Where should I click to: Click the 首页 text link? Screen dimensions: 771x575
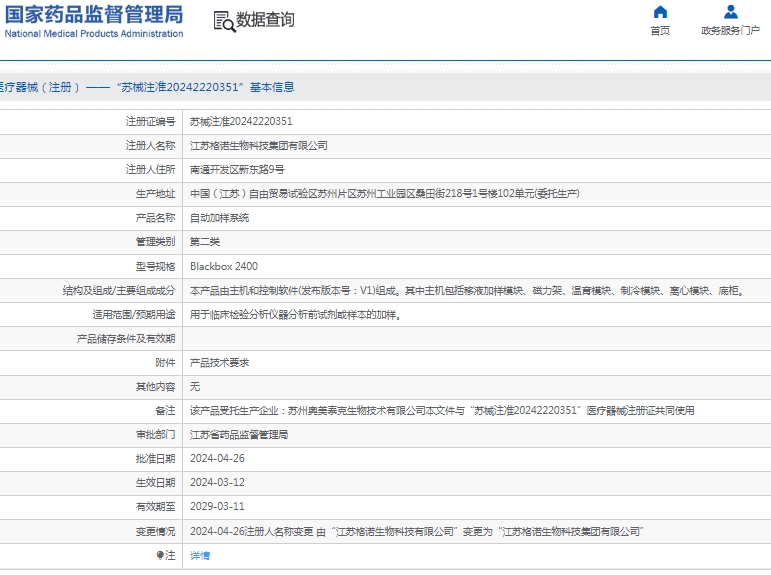click(x=660, y=30)
